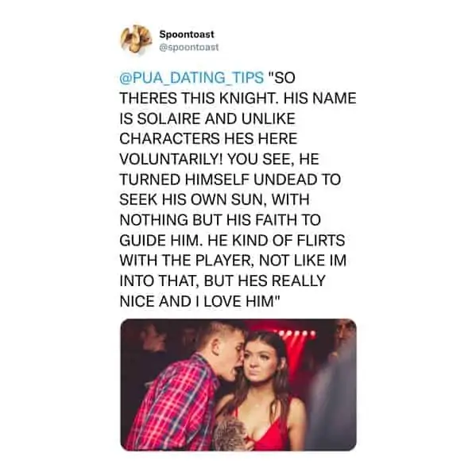Click the word VOLUNTARILY! in the tweet
476x476 pixels.
click(x=171, y=159)
